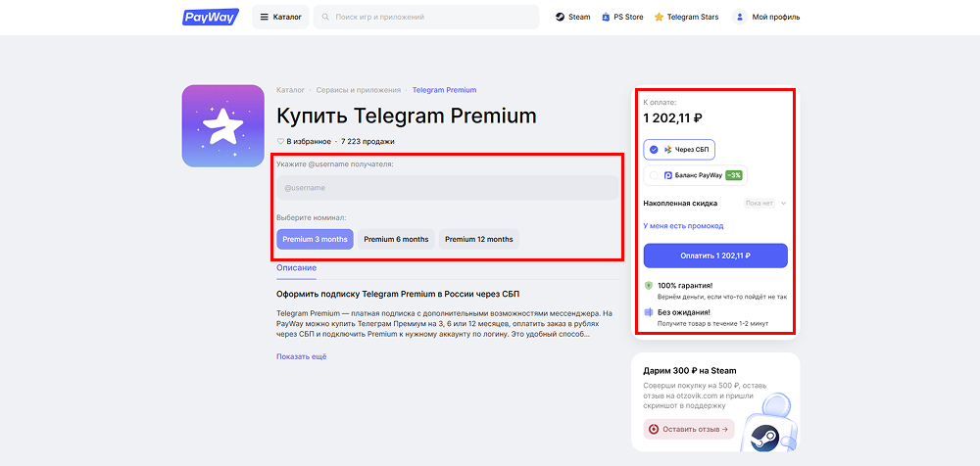Screen dimensions: 980x466
Task: Open the Steam link in header
Action: [572, 17]
